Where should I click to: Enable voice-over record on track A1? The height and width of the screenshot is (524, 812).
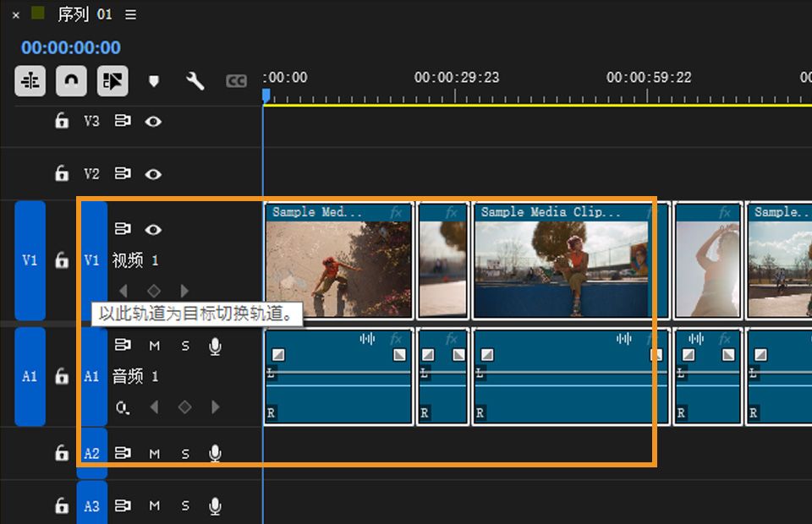pos(215,345)
